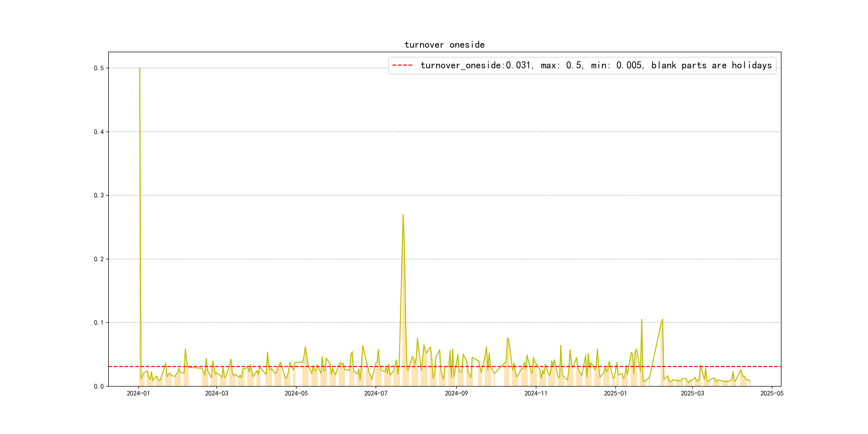Select the 0.2 y-axis tick label

[99, 259]
